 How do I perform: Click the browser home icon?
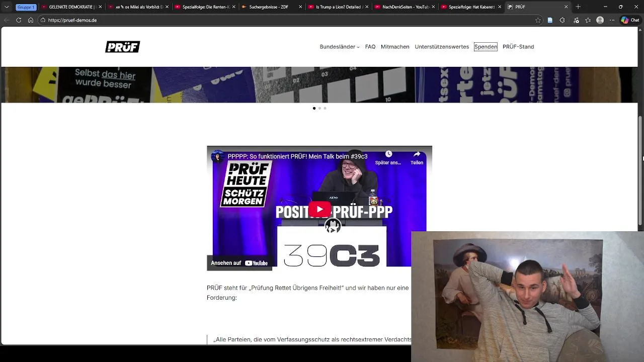point(31,20)
